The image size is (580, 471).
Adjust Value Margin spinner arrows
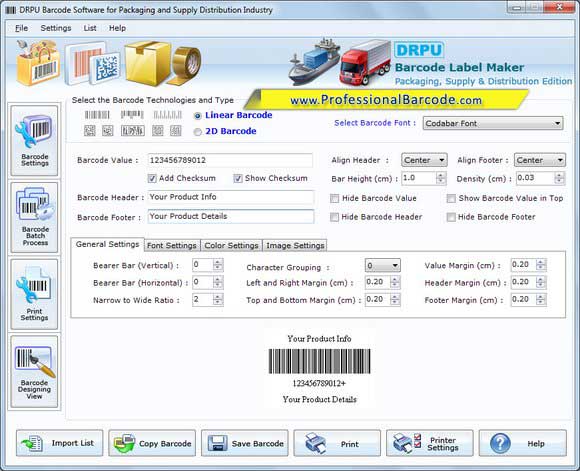click(541, 265)
